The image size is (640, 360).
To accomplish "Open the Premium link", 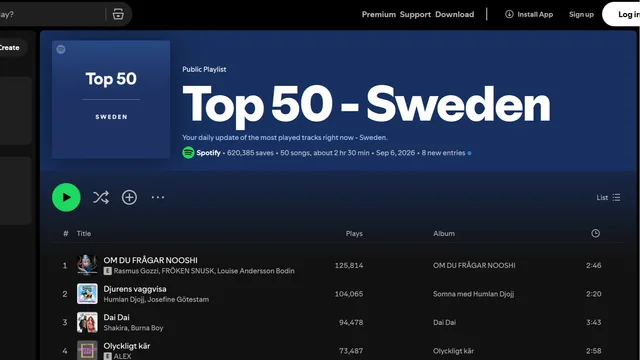I will coord(378,14).
